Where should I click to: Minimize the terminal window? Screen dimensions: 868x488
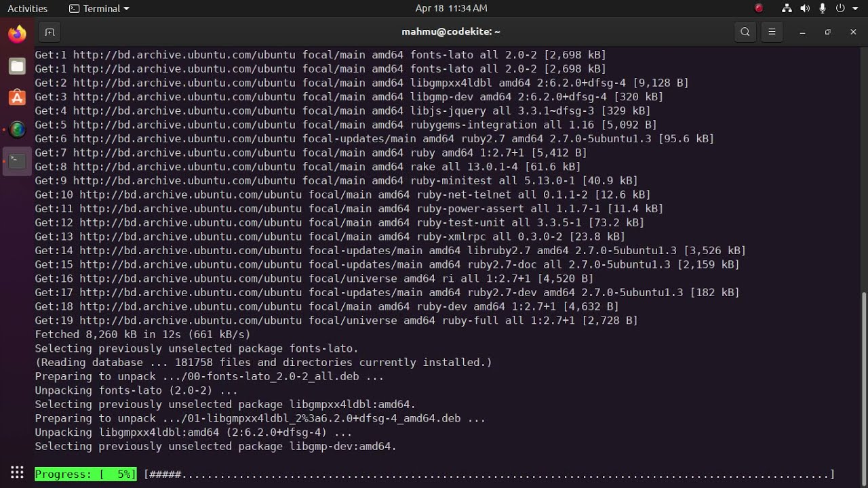pos(802,32)
